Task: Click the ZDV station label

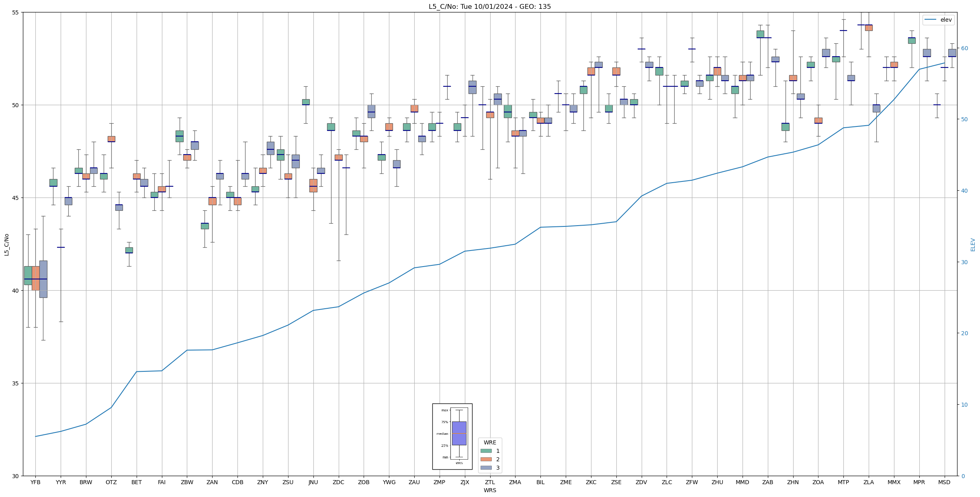Action: click(x=642, y=482)
